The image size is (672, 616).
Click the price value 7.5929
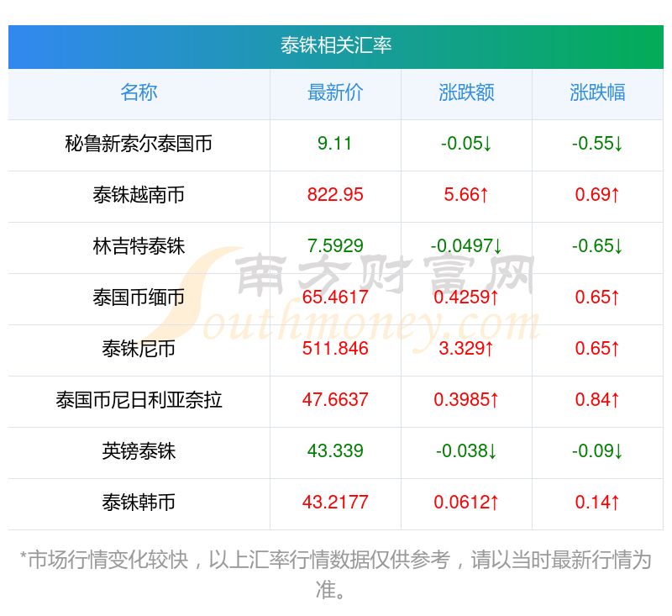pyautogui.click(x=335, y=245)
